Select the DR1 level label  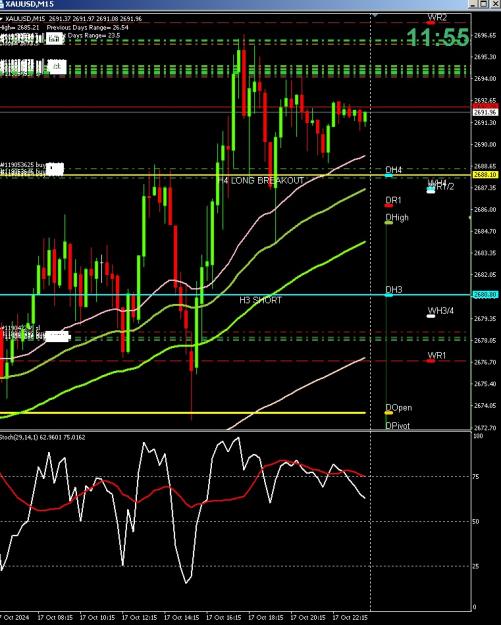[x=393, y=200]
